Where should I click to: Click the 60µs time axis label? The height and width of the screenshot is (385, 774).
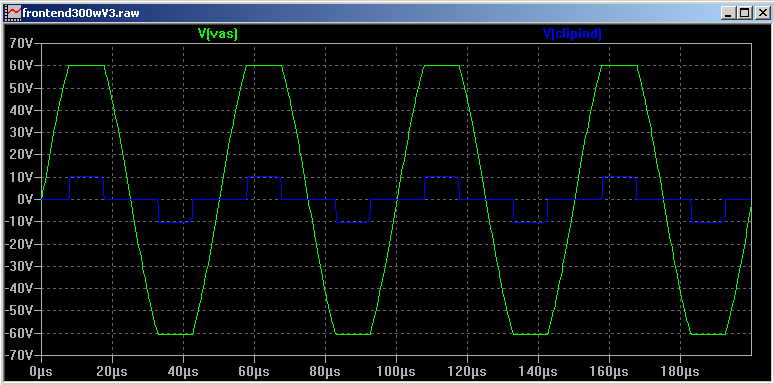pos(254,372)
